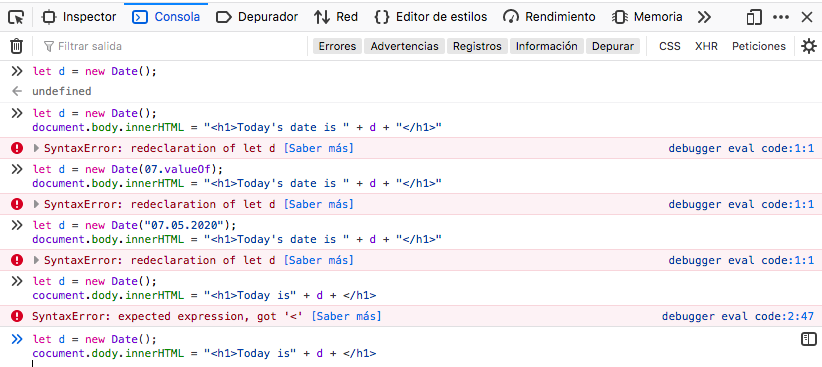Expand third redeclaration SyntaxError details
The height and width of the screenshot is (367, 822).
point(36,261)
